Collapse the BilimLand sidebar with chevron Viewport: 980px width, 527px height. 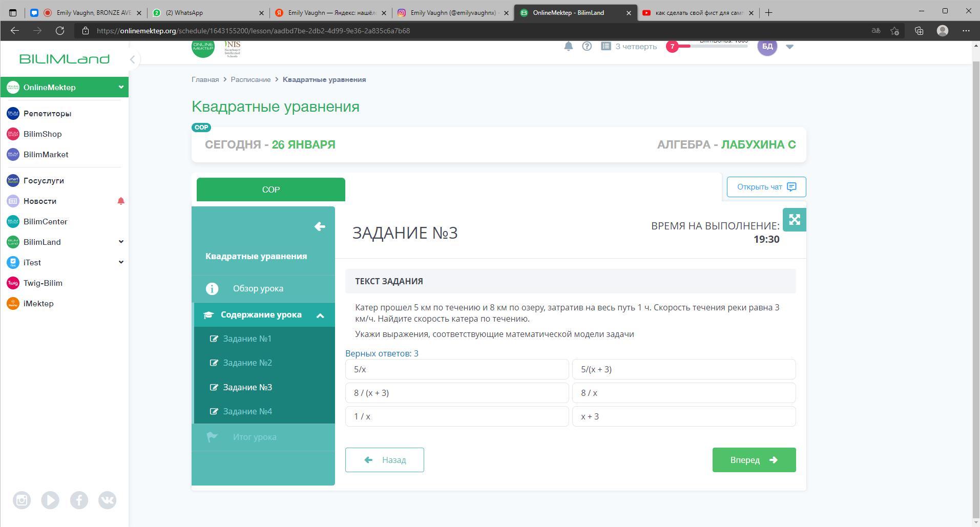click(x=132, y=59)
